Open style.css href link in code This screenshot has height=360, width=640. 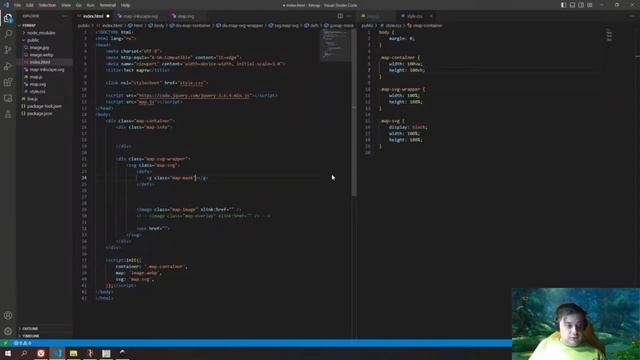[192, 83]
